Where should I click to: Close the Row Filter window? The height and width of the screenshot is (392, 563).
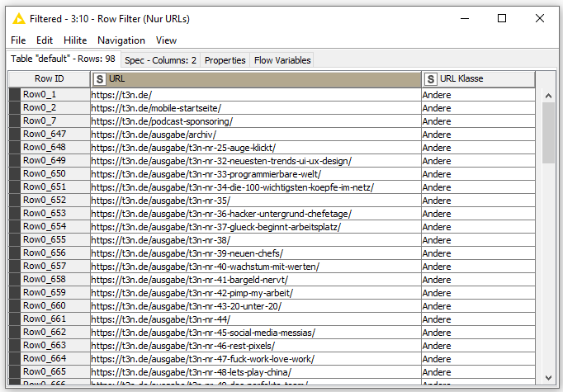point(540,18)
